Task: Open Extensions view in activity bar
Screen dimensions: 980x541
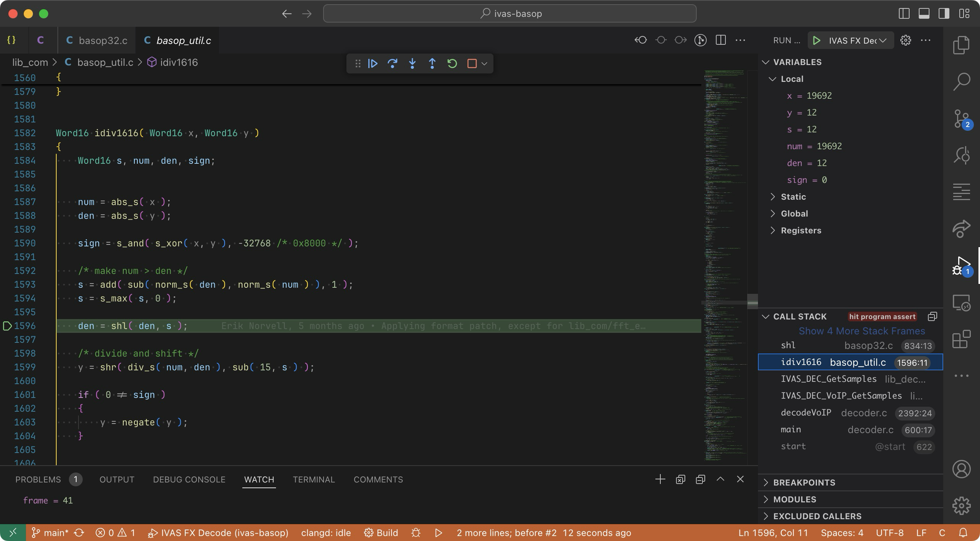Action: 961,339
